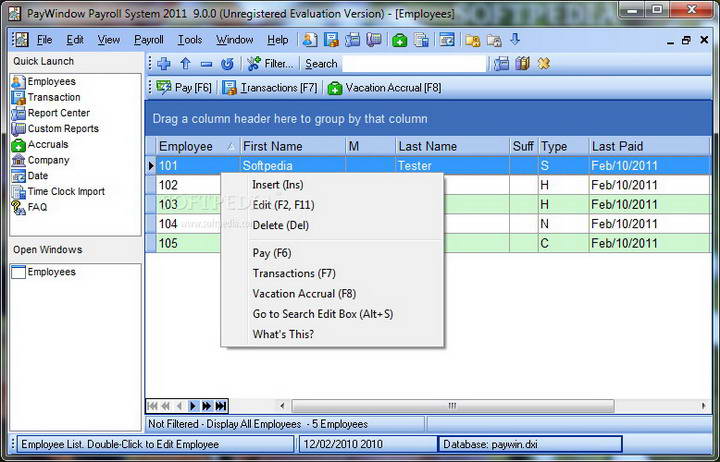Screen dimensions: 720x462
Task: Click the Report Center printer icon in the main toolbar
Action: 353,40
